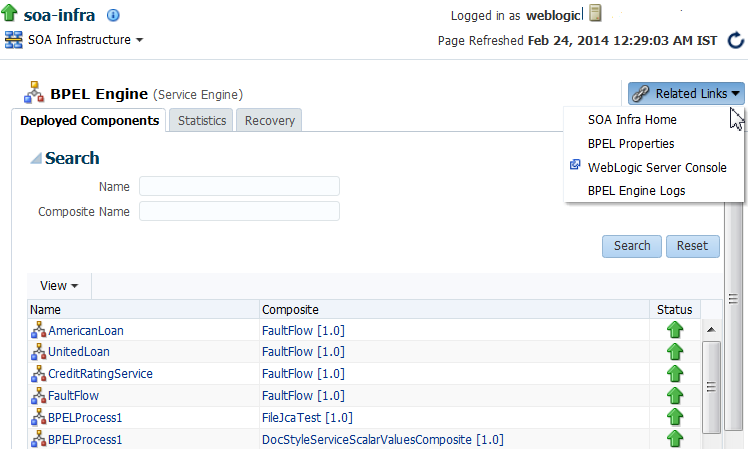748x449 pixels.
Task: Open the CreditRatingService component link
Action: pos(100,374)
